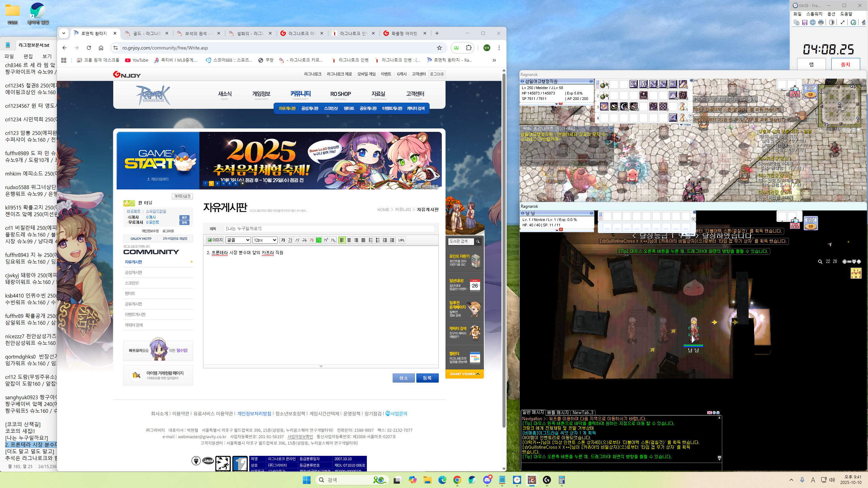Insert image with 이미지 button
The width and height of the screenshot is (868, 488).
[x=215, y=240]
